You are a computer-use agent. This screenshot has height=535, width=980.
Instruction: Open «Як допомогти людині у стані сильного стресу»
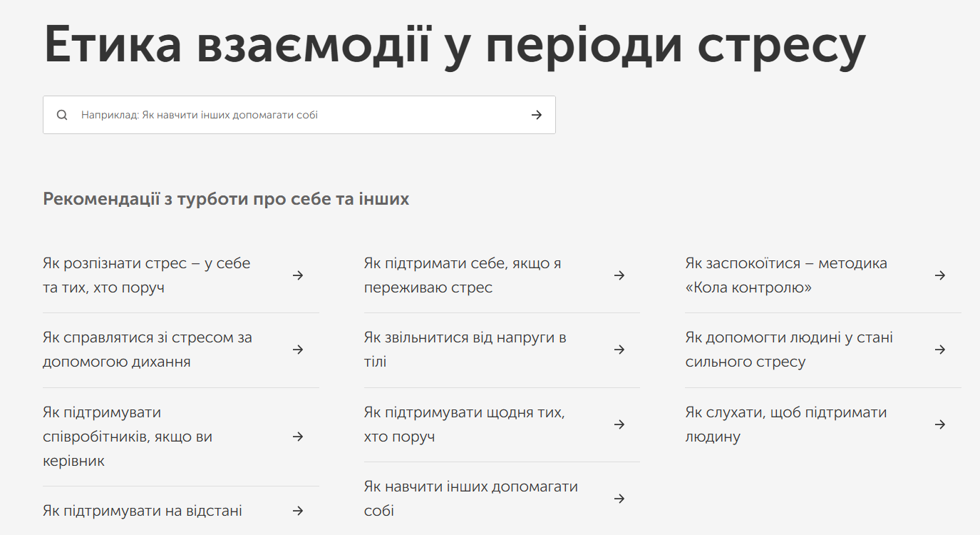(x=788, y=350)
